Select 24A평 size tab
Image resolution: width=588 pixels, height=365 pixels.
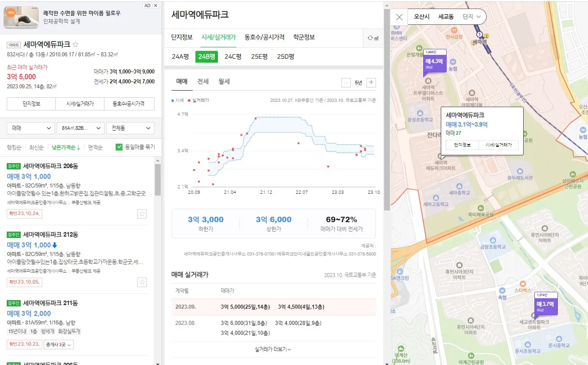pyautogui.click(x=181, y=57)
